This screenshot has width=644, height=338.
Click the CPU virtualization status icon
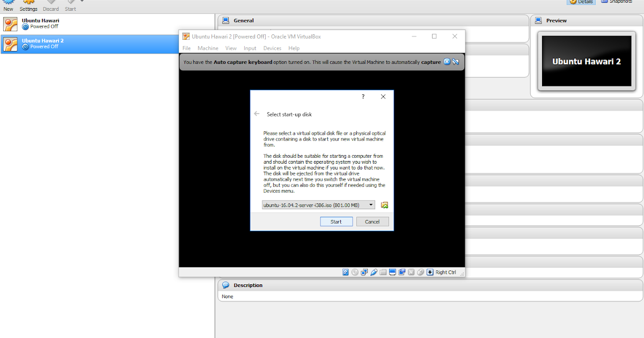click(411, 272)
